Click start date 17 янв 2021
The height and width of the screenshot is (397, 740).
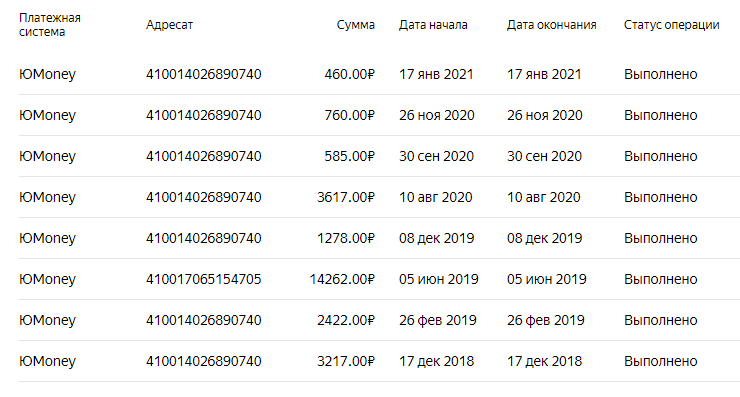point(436,74)
